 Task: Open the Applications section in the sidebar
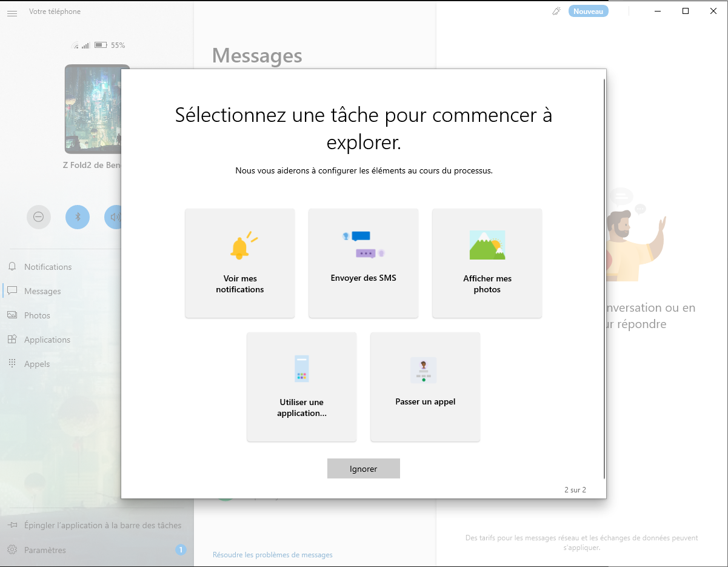click(x=47, y=339)
